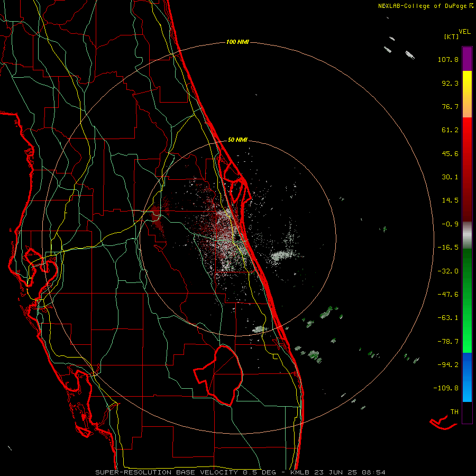Select the -94.2 legend value
Image resolution: width=476 pixels, height=476 pixels.
(x=448, y=364)
